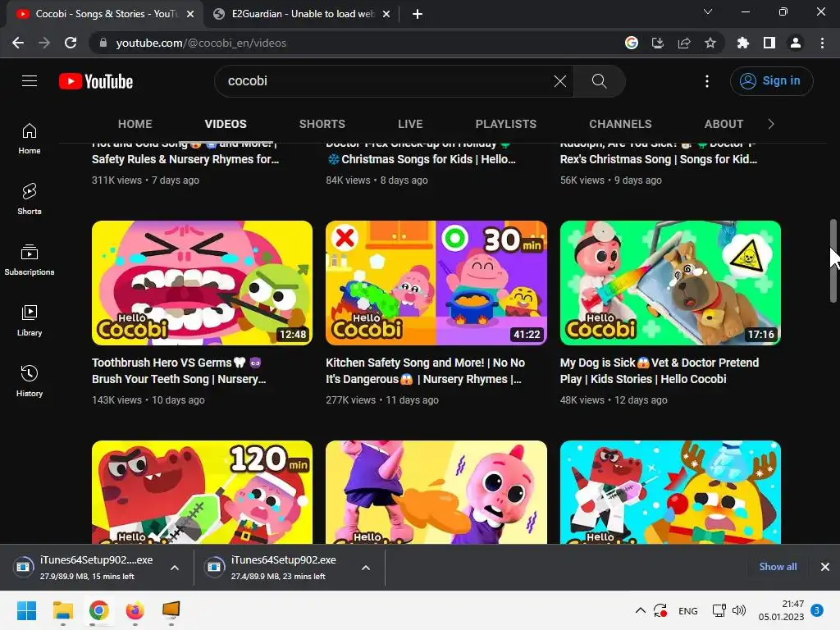840x630 pixels.
Task: Click the address bar URL
Action: (x=201, y=43)
